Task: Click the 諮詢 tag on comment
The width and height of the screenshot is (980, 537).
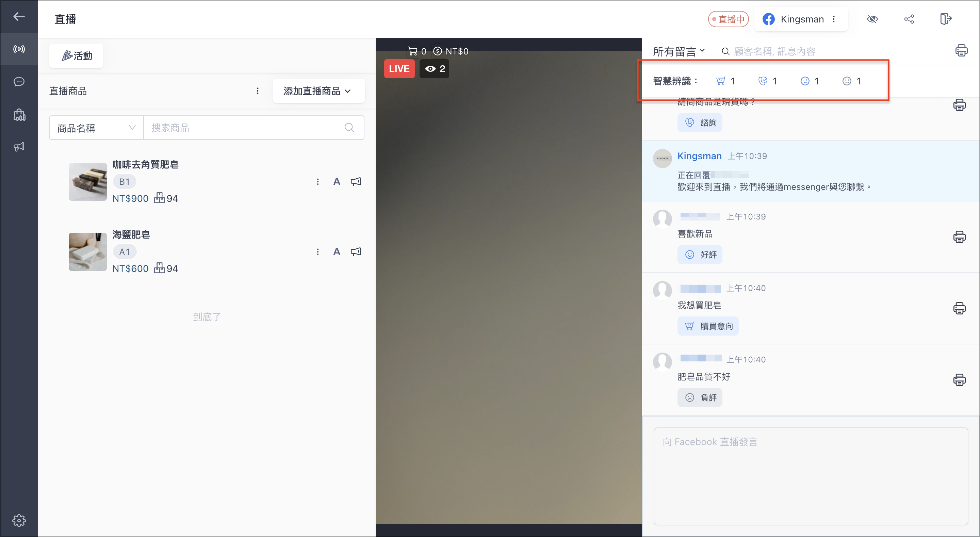Action: coord(700,123)
